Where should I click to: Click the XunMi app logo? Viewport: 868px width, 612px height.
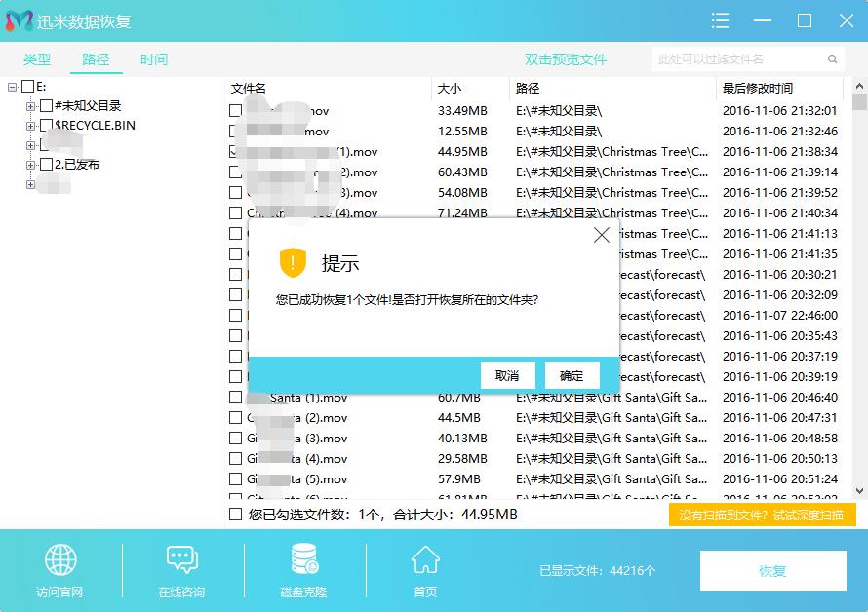tap(20, 20)
